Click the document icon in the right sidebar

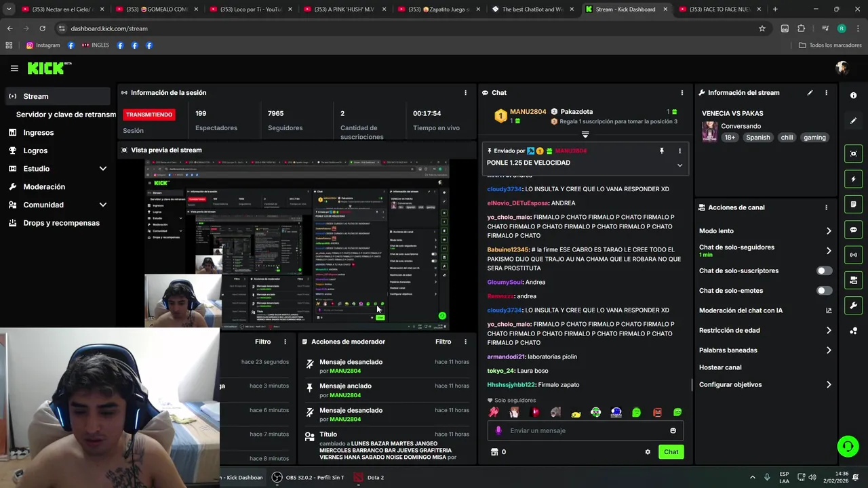tap(854, 204)
